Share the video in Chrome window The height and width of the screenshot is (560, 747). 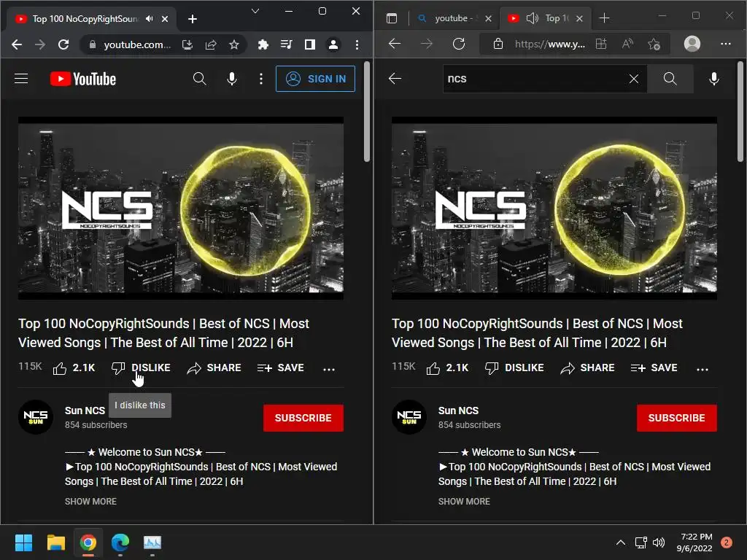click(x=214, y=368)
